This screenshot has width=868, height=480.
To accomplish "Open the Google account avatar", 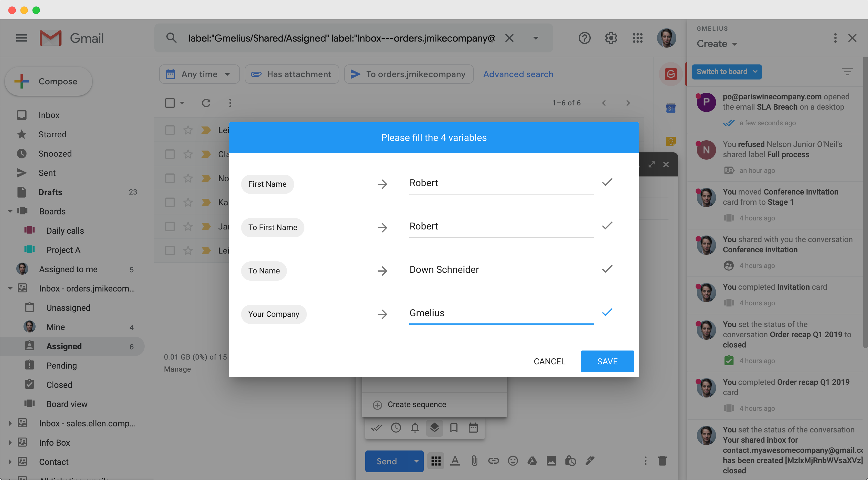I will [666, 38].
